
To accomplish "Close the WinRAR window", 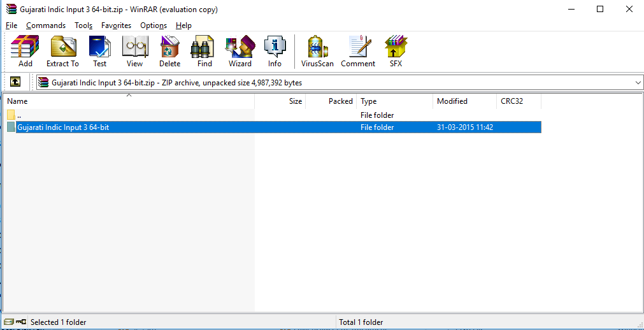I will click(x=629, y=9).
